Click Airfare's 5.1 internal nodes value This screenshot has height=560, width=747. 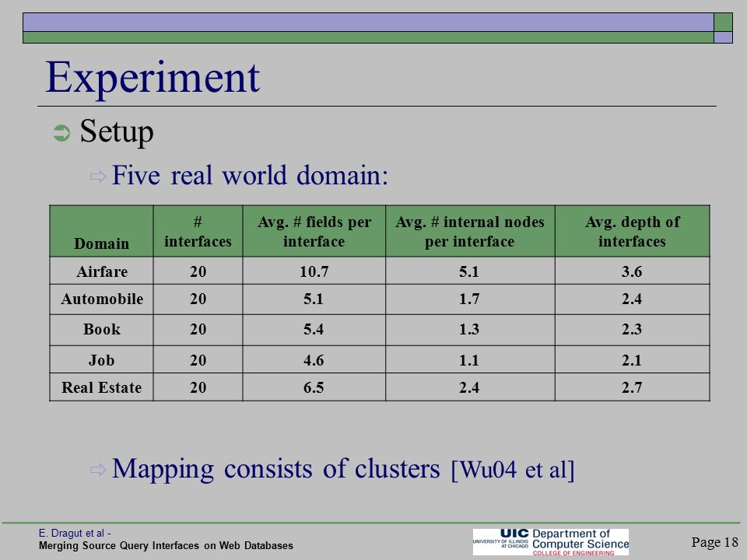pos(469,271)
